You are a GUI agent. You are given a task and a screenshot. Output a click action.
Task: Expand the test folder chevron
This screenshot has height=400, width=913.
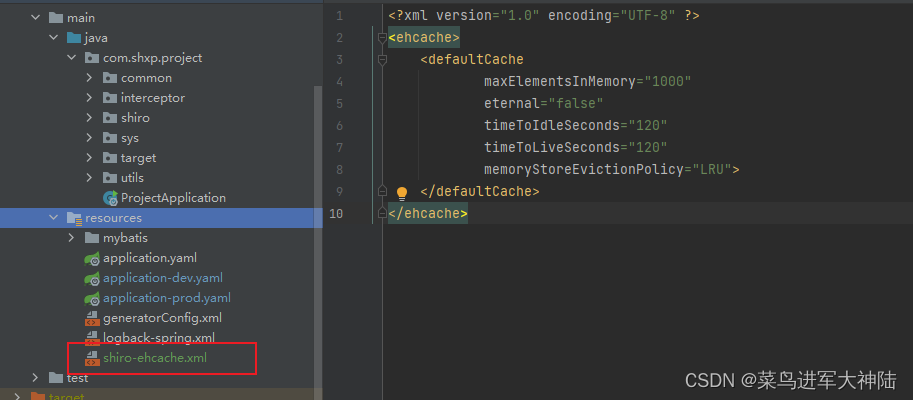click(36, 378)
